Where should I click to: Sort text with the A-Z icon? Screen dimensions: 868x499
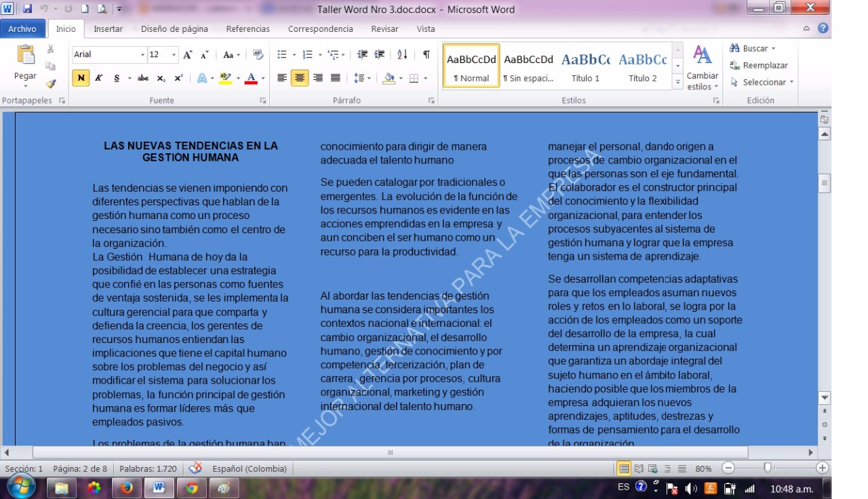coord(402,55)
